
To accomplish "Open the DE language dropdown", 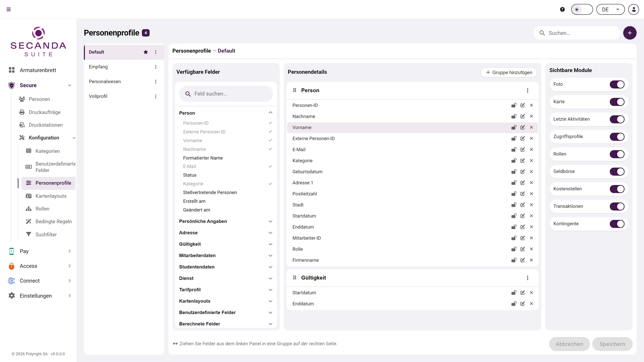I will tap(610, 9).
